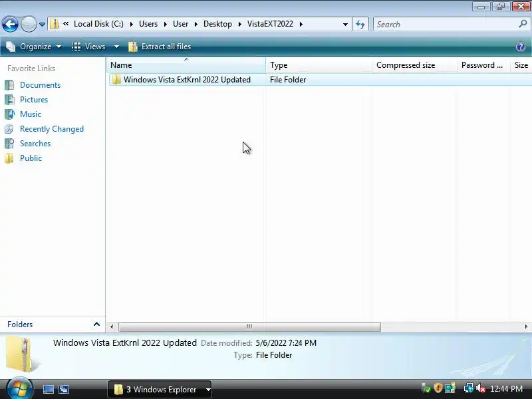Sort by the Size column header

click(x=521, y=65)
